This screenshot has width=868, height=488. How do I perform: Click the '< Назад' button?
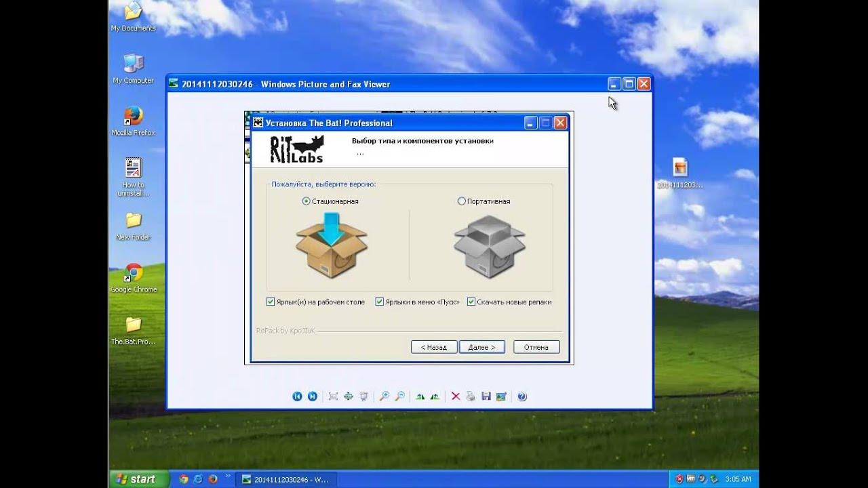434,347
